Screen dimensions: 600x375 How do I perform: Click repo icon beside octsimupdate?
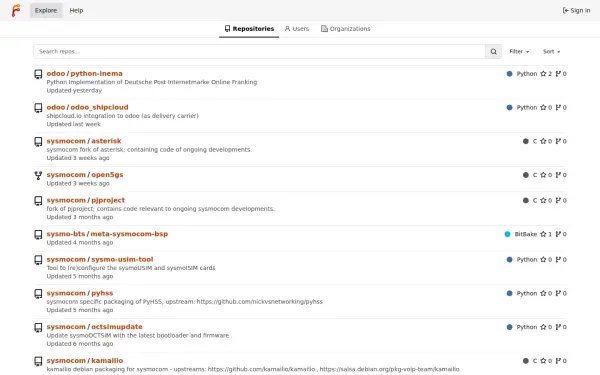click(x=38, y=328)
